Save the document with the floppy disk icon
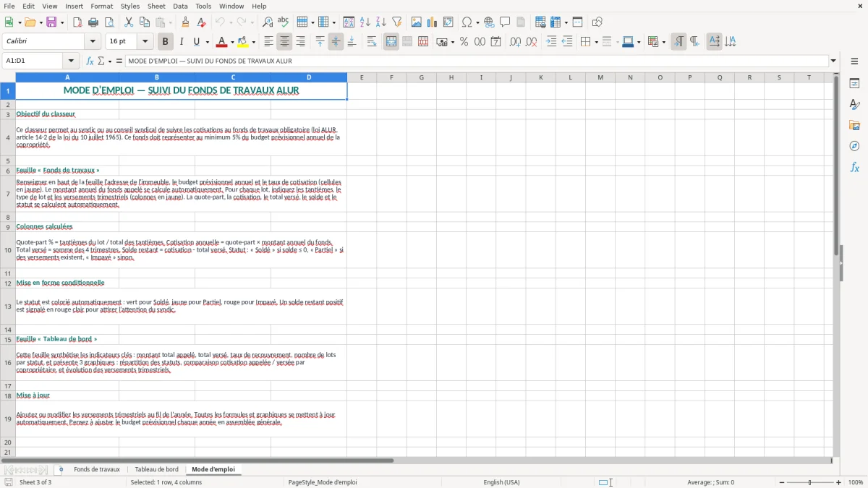Viewport: 868px width, 488px height. (x=51, y=22)
